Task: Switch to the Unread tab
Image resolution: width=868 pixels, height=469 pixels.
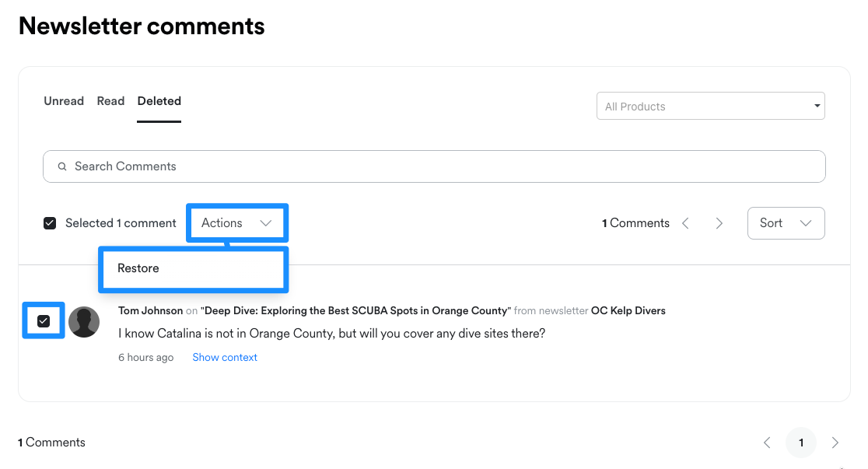Action: [x=64, y=101]
